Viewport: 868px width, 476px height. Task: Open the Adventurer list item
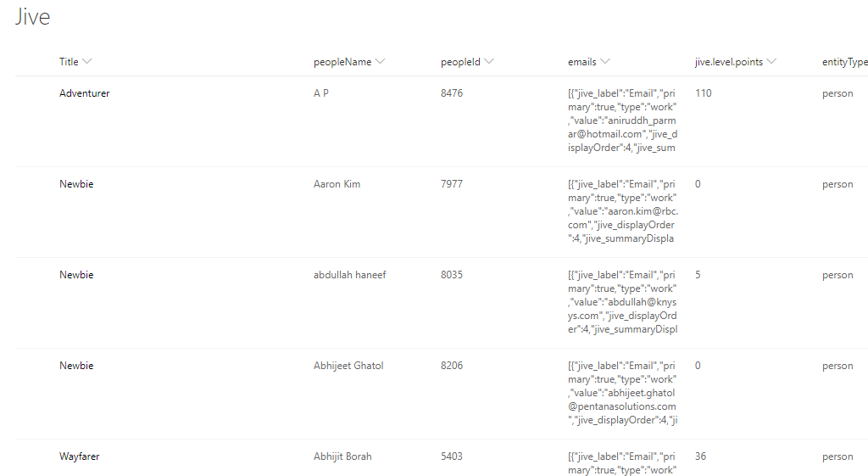85,93
